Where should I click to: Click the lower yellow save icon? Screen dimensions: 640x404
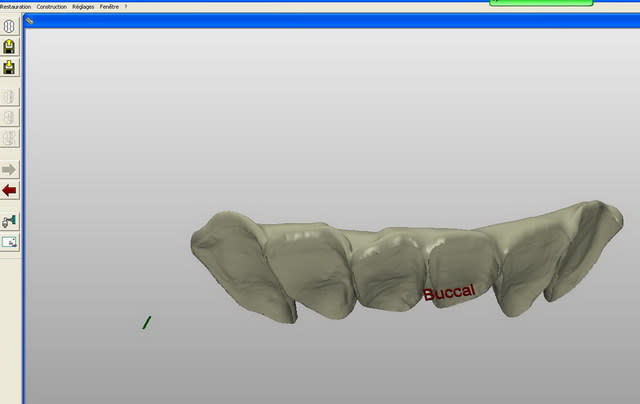coord(10,68)
